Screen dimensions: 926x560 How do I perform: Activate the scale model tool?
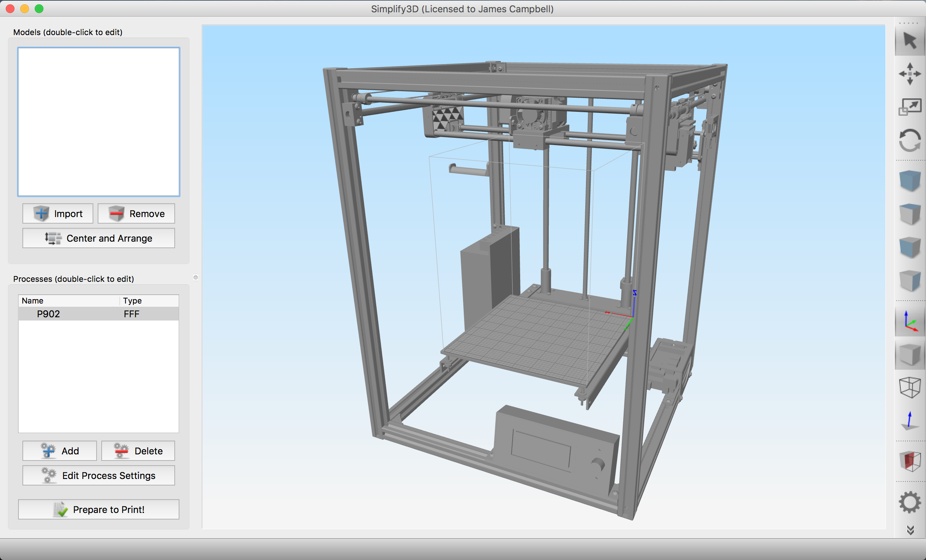[910, 107]
